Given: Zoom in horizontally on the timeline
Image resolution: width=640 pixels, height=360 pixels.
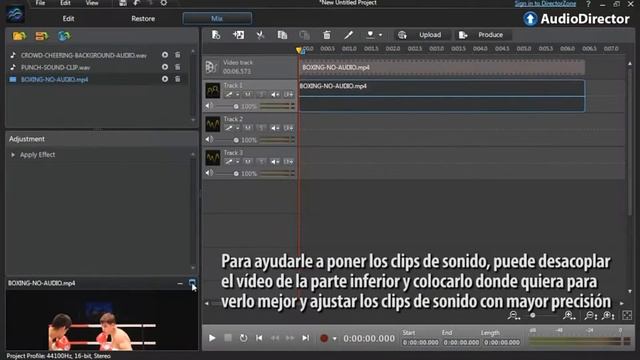Looking at the screenshot, I should (568, 315).
